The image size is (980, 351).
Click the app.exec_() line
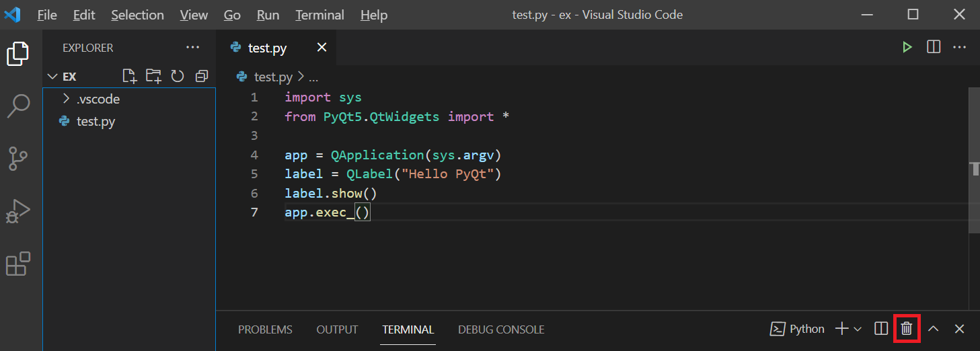(328, 212)
